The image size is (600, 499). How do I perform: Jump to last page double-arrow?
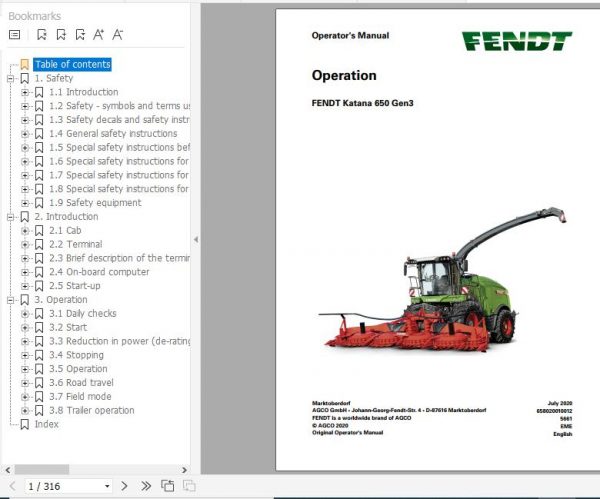point(146,486)
